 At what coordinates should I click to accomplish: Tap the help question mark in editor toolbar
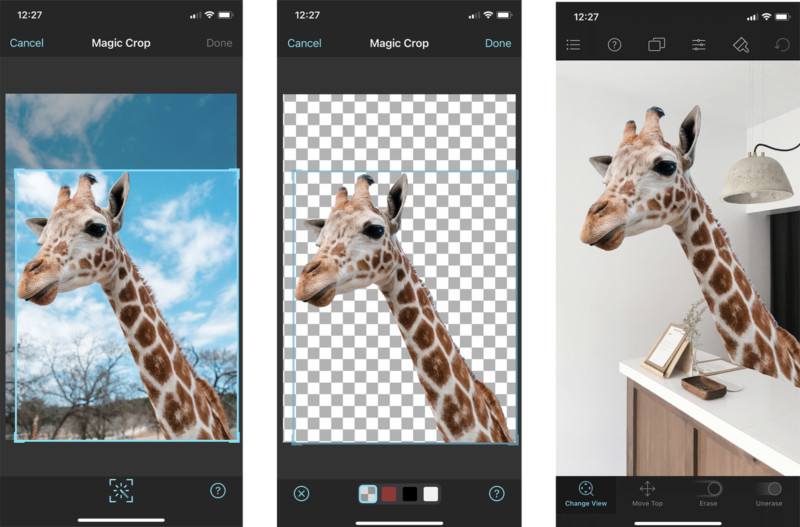point(615,45)
